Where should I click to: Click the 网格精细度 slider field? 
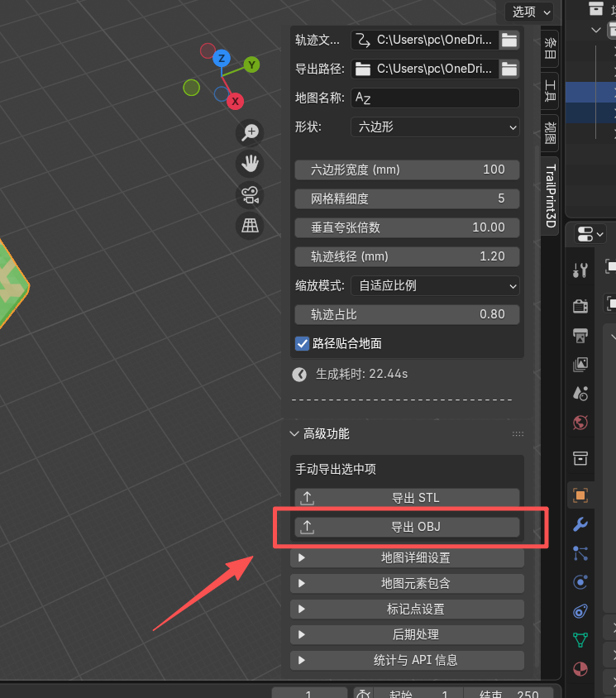tap(407, 199)
